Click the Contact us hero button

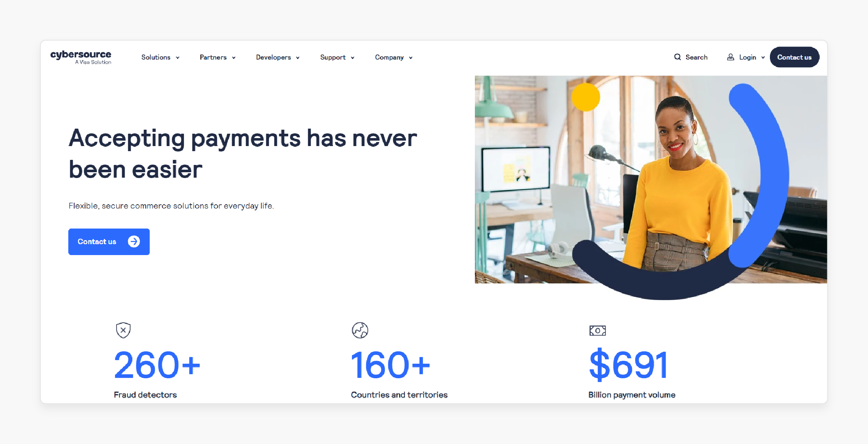(x=109, y=241)
